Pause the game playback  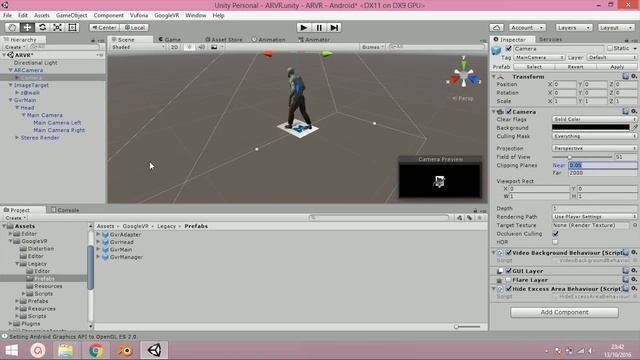[x=319, y=27]
